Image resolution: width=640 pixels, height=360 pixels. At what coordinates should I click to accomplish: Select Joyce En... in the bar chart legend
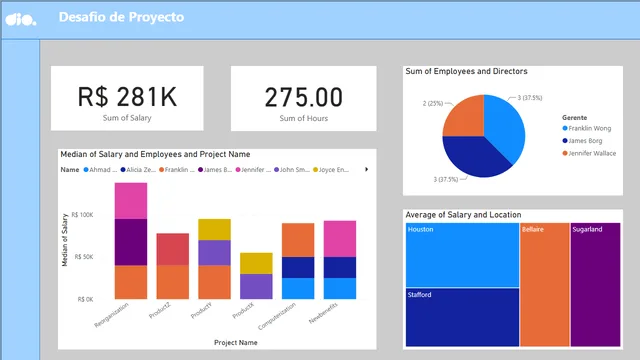pos(331,170)
